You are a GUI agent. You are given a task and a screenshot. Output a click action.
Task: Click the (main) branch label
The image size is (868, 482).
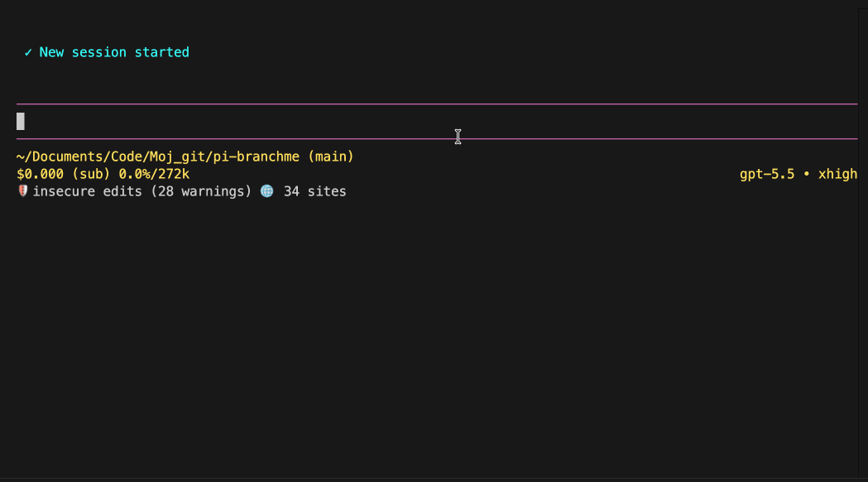330,157
